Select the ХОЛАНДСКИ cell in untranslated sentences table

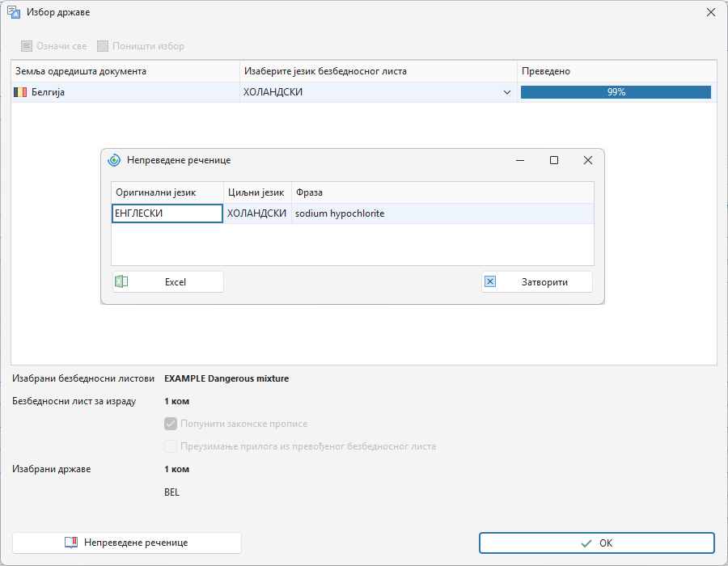(x=258, y=213)
